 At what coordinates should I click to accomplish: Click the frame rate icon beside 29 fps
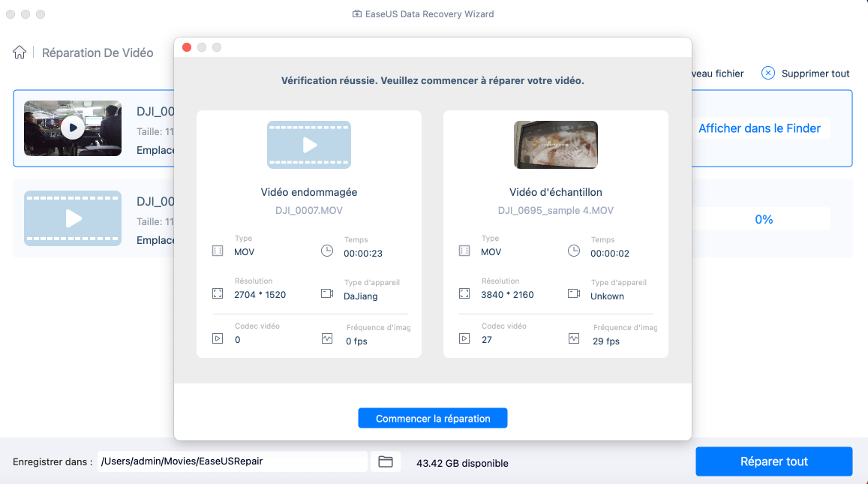(x=574, y=338)
